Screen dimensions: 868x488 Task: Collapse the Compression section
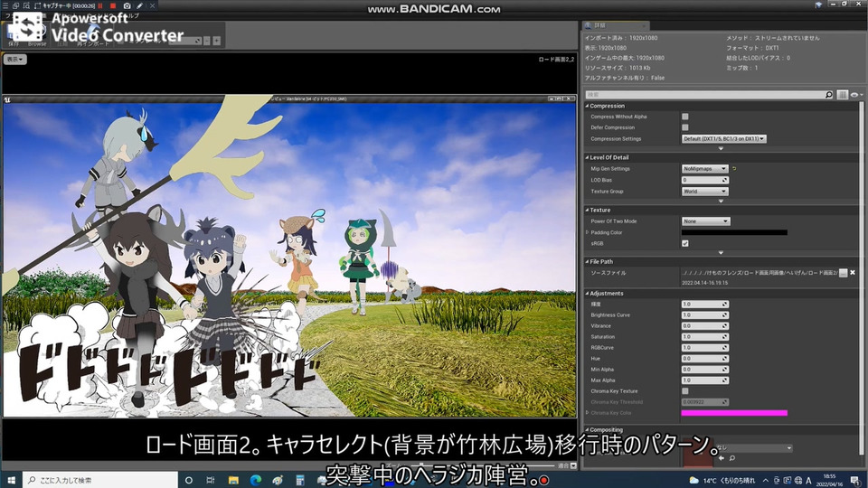[x=588, y=106]
